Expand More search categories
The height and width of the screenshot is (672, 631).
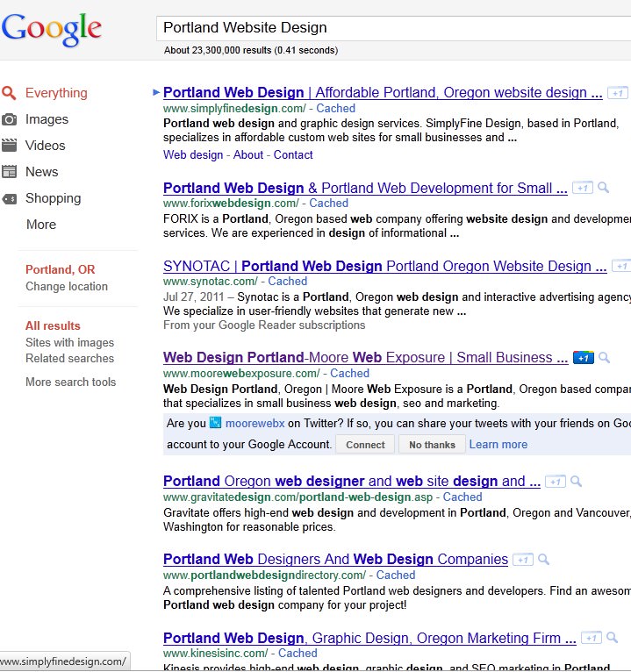click(41, 224)
